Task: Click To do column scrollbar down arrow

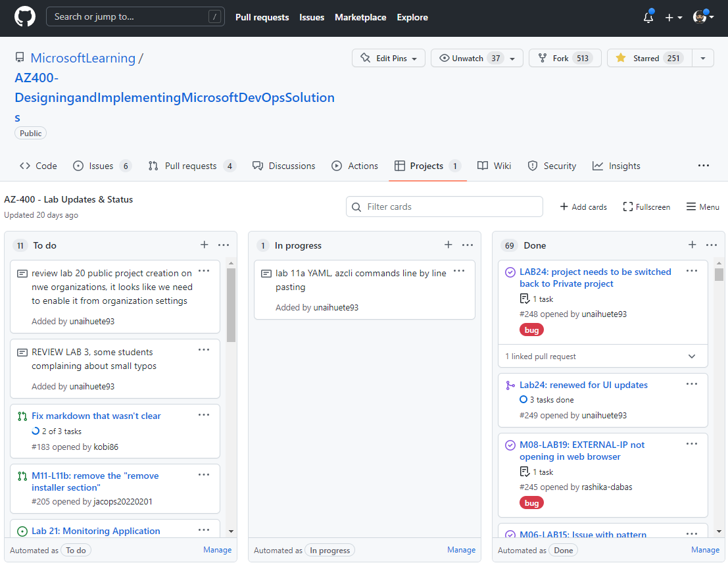Action: pyautogui.click(x=231, y=531)
